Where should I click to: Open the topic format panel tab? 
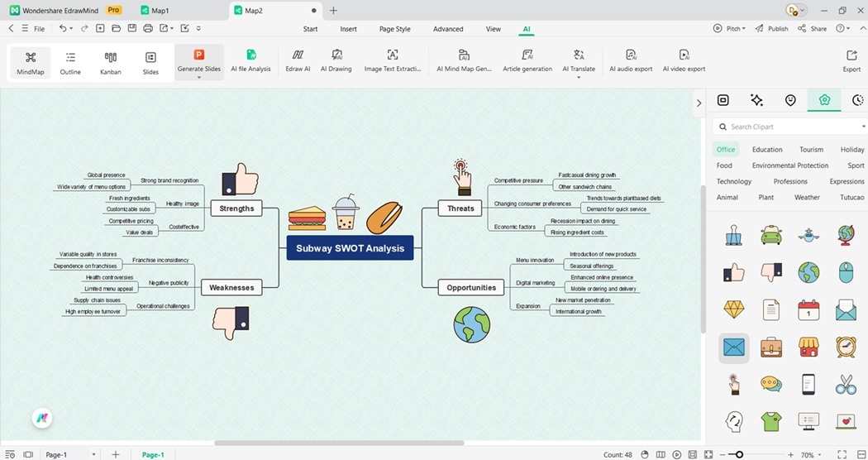click(723, 100)
